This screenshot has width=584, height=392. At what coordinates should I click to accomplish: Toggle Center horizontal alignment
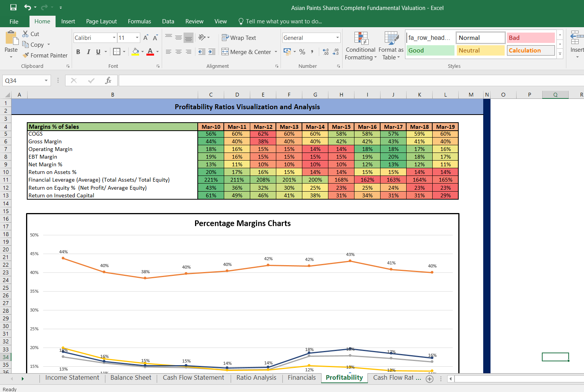click(x=179, y=52)
